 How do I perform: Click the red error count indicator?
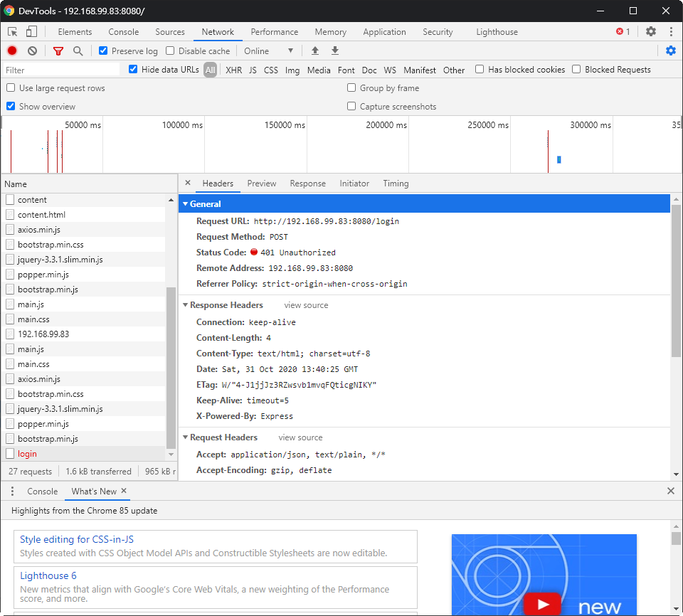(x=623, y=31)
